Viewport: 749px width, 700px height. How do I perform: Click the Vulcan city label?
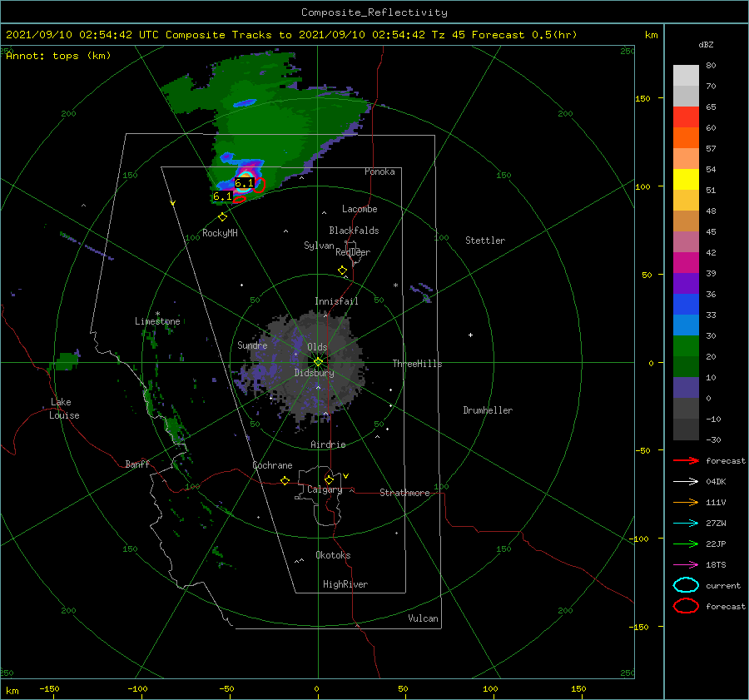point(424,618)
